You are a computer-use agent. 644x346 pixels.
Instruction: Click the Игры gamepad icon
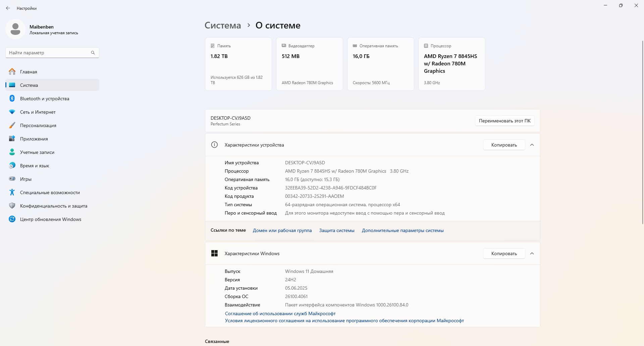pos(12,179)
